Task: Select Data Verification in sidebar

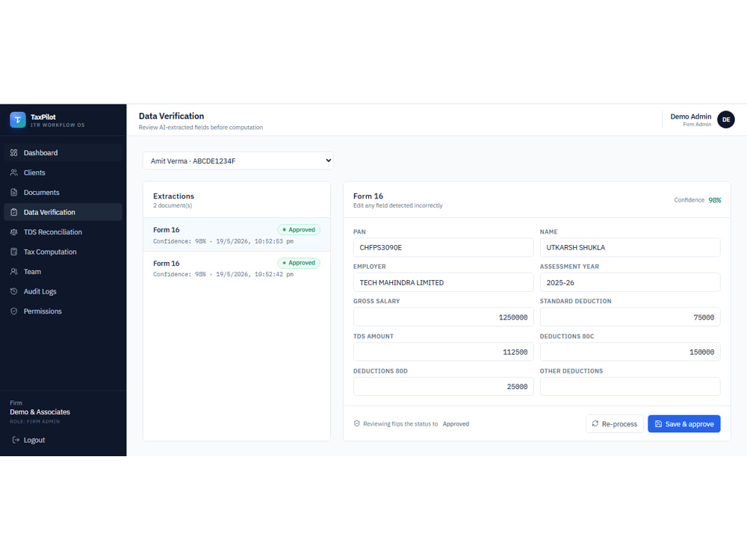Action: point(63,212)
